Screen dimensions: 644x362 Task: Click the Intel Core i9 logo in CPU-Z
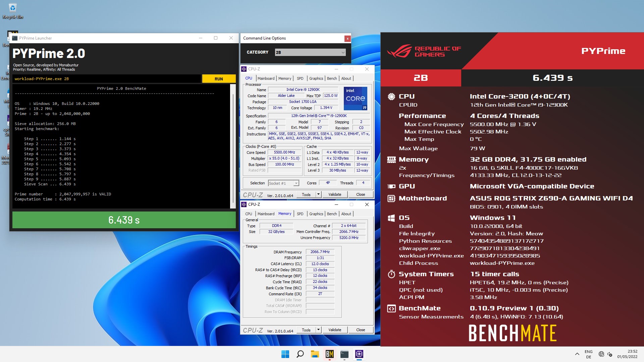coord(355,99)
